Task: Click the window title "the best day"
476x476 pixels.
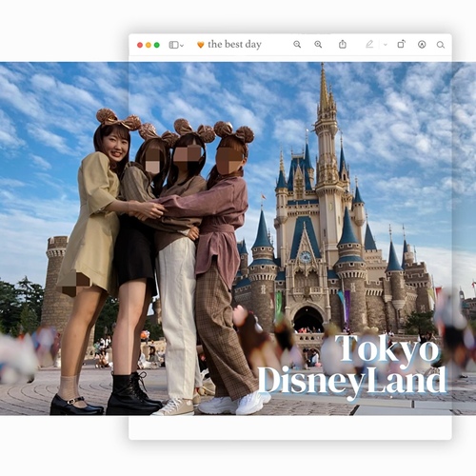Action: pos(234,45)
